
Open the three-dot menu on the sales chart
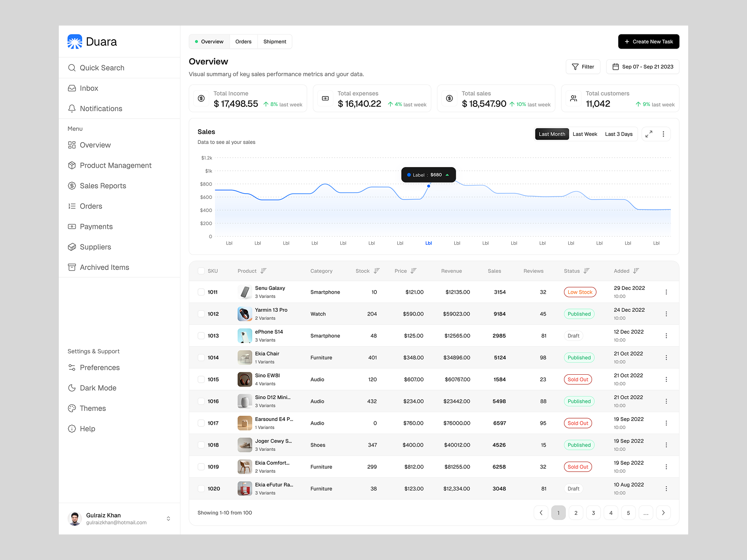click(663, 134)
